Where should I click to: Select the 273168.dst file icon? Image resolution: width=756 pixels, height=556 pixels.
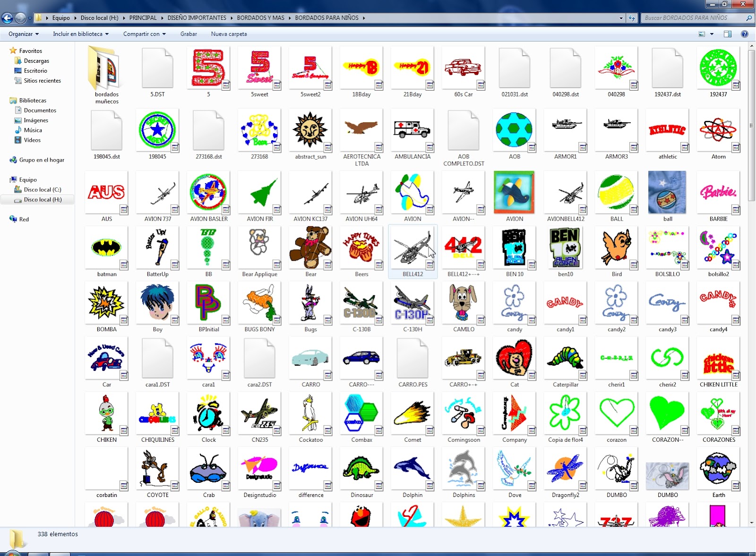click(209, 131)
